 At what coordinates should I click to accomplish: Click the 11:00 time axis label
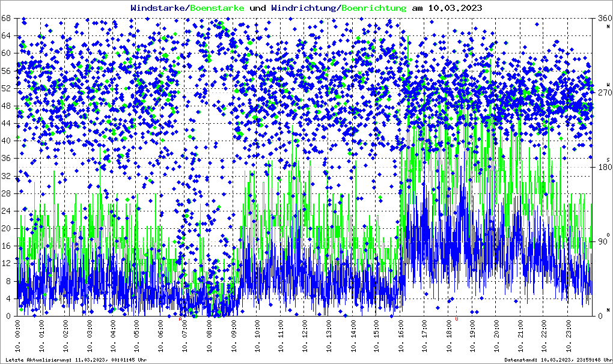tap(281, 336)
